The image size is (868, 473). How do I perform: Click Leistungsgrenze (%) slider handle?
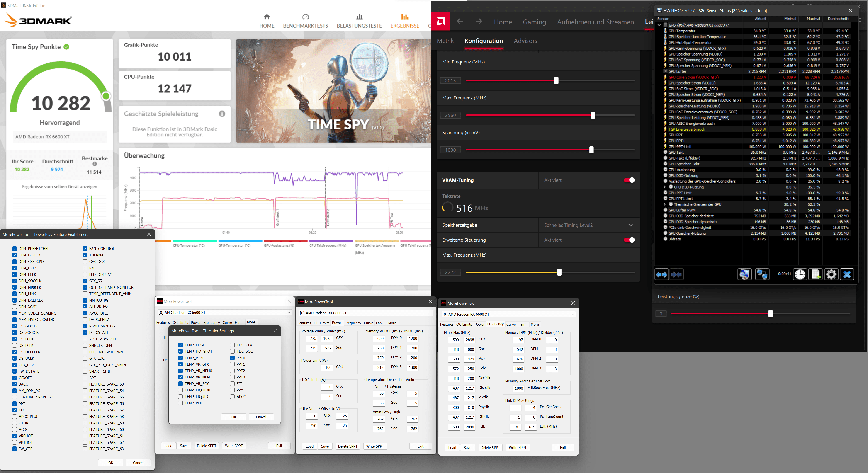tap(770, 314)
